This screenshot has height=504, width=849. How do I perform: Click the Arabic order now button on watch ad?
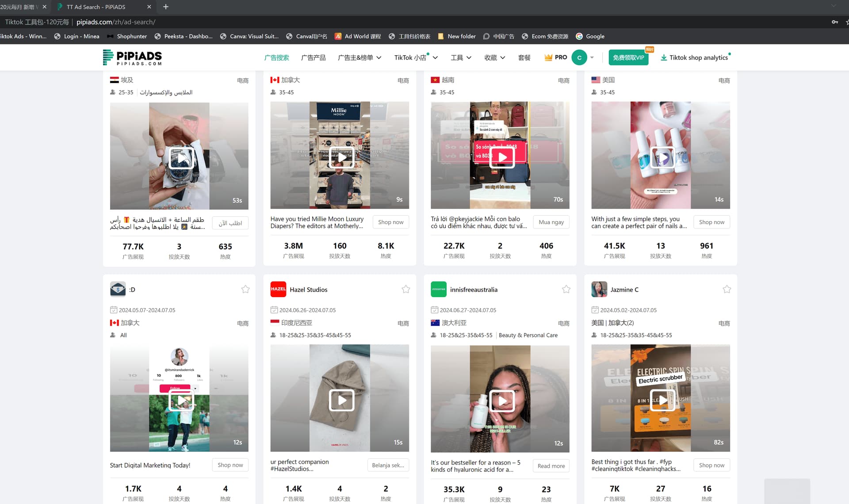point(230,223)
